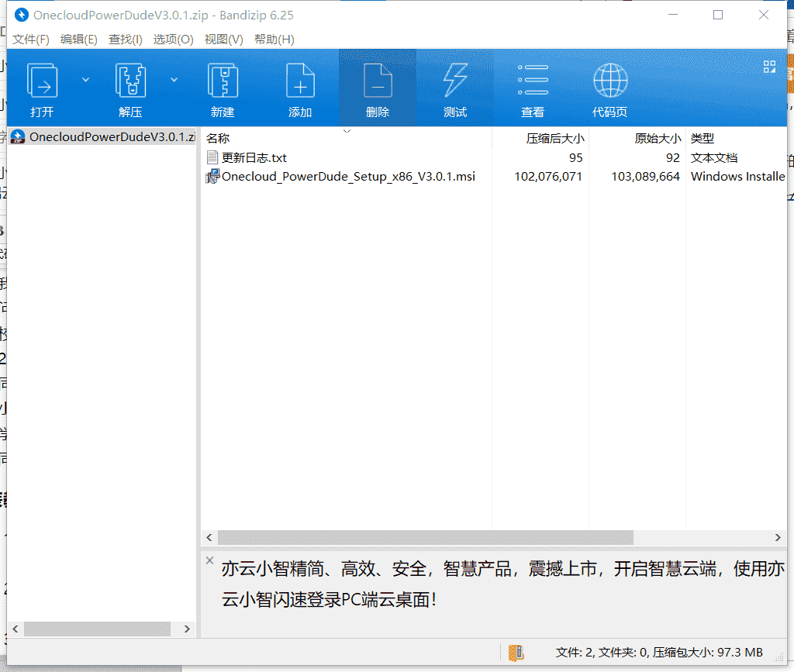Image resolution: width=794 pixels, height=672 pixels.
Task: Close the archive comment panel
Action: click(x=209, y=560)
